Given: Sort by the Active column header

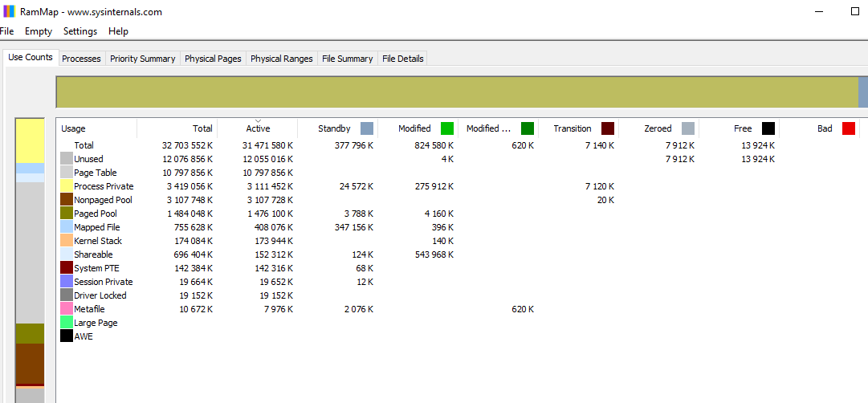Looking at the screenshot, I should 258,128.
